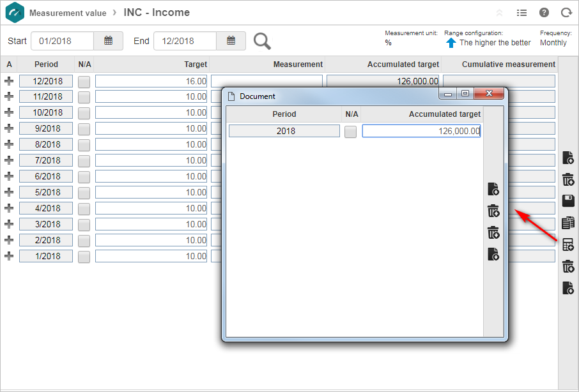Image resolution: width=579 pixels, height=392 pixels.
Task: Click the copy documents icon in right sidebar
Action: pos(568,223)
